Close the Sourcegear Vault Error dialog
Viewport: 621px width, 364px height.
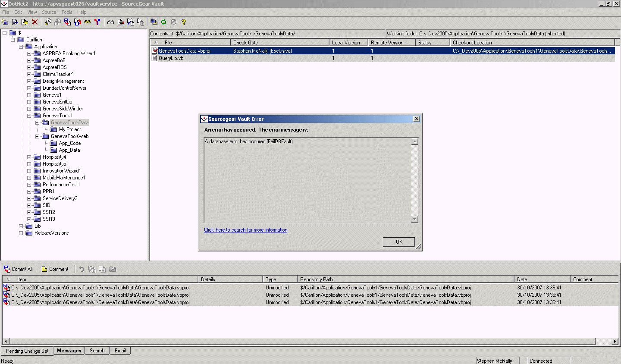(x=416, y=119)
